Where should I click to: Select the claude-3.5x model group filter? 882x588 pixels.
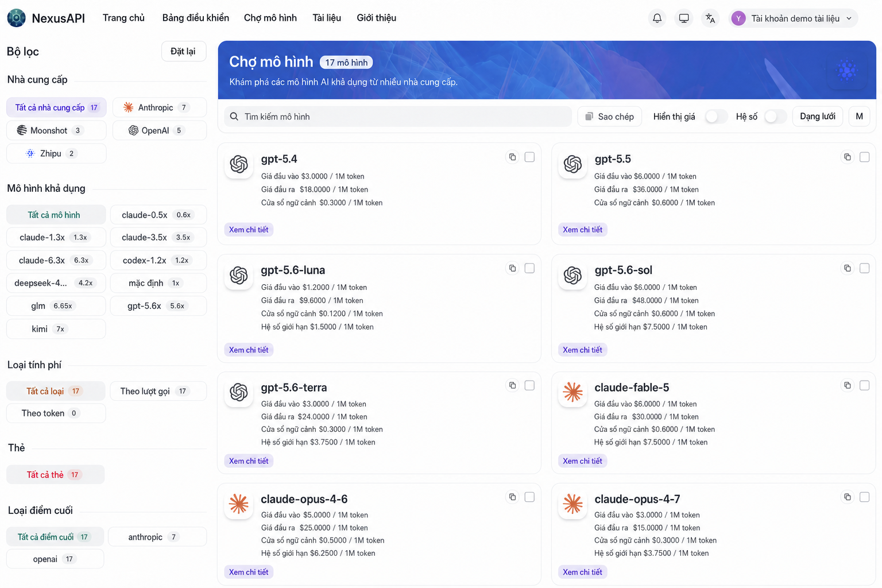tap(158, 237)
